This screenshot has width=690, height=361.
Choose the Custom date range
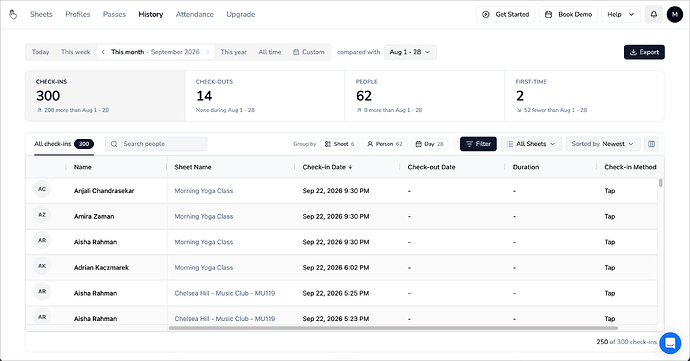[309, 52]
